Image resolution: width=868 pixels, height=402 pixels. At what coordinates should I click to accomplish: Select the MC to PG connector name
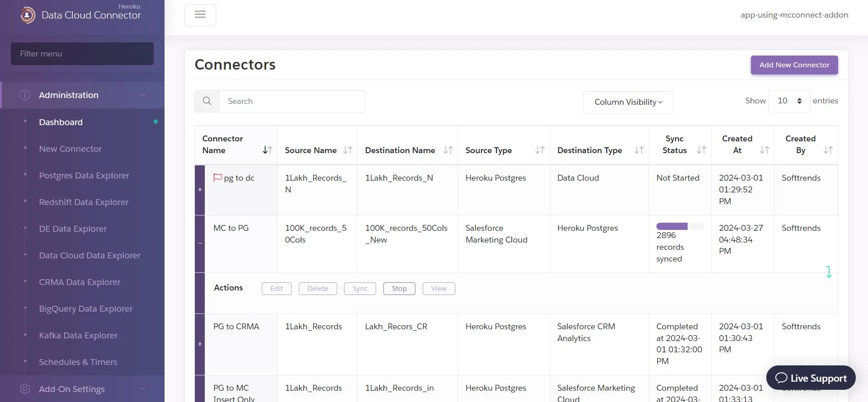231,228
